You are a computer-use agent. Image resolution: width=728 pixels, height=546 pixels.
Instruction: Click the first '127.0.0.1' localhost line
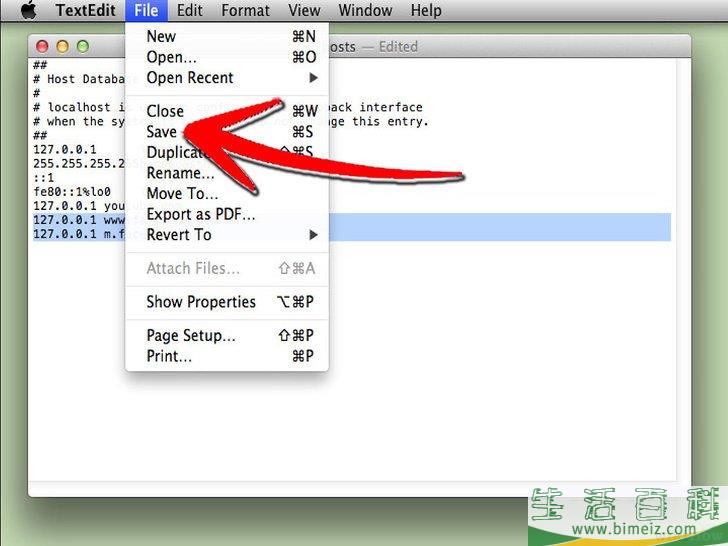tap(65, 150)
